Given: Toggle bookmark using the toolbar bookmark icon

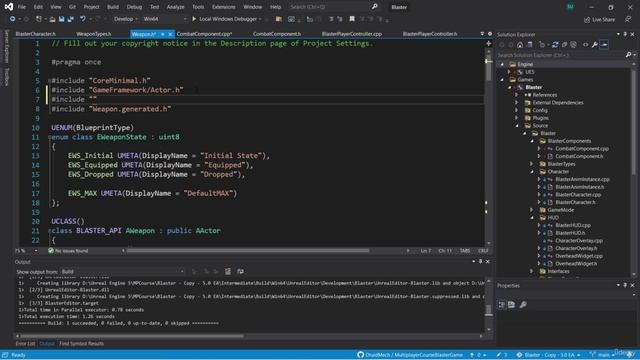Looking at the screenshot, I should pyautogui.click(x=352, y=19).
